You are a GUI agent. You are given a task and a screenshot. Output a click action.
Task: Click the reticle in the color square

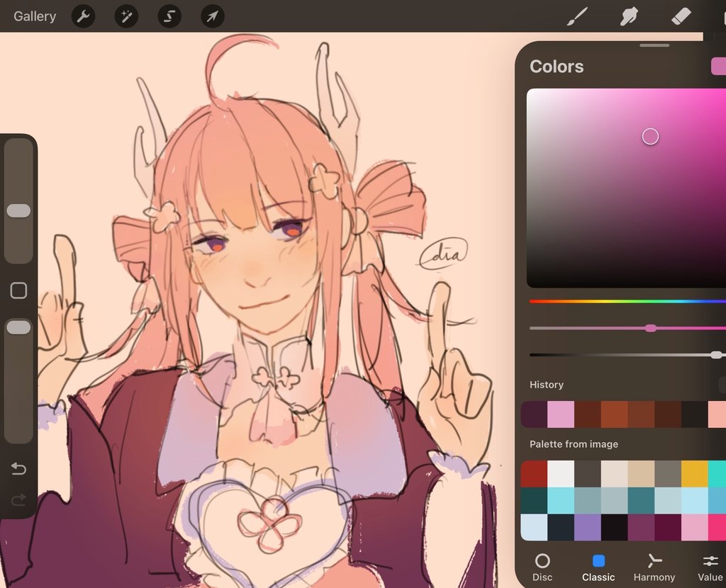click(x=651, y=137)
